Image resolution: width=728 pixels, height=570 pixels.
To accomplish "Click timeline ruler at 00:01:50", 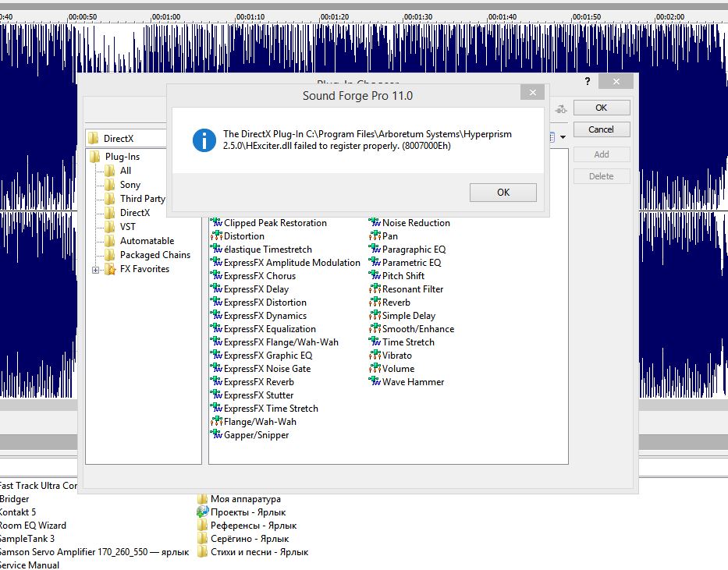I will 586,16.
